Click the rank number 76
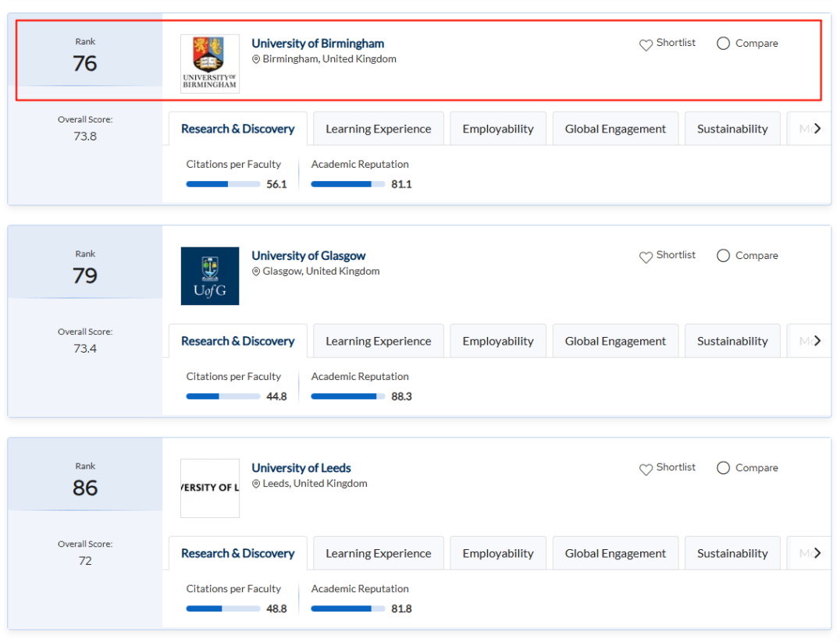The image size is (840, 642). click(x=84, y=63)
